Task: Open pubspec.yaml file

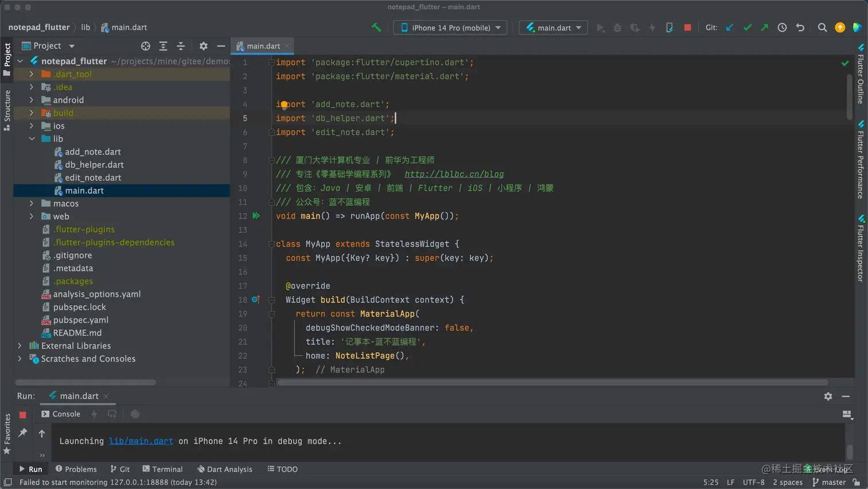Action: [x=80, y=320]
